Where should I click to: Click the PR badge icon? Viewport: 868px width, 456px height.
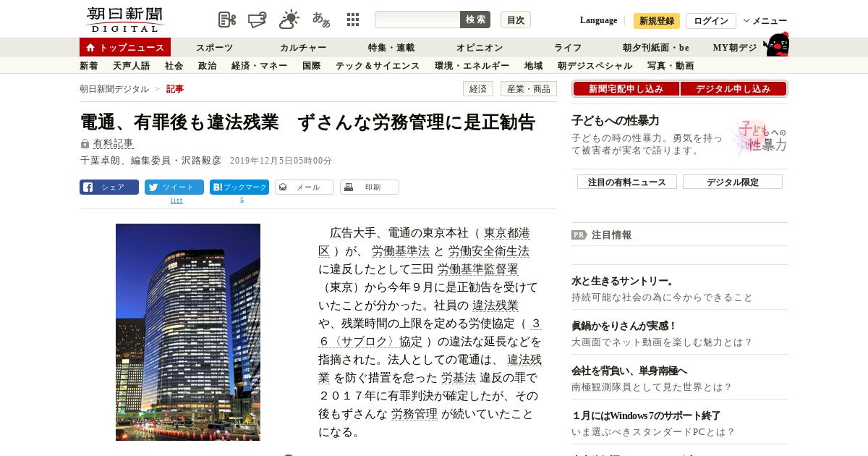579,235
